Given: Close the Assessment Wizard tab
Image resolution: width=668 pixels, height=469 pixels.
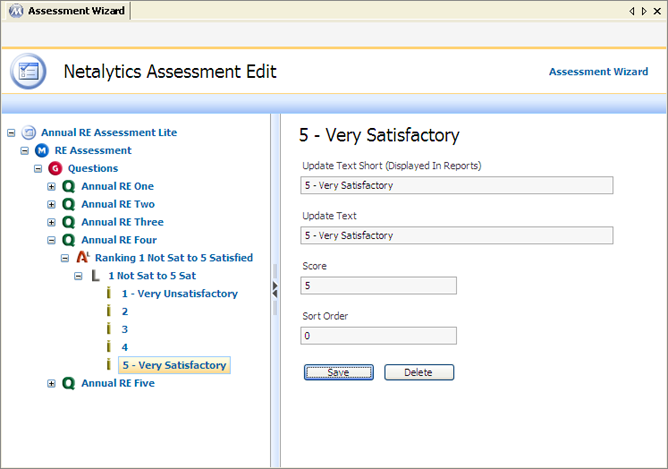Looking at the screenshot, I should pos(657,11).
